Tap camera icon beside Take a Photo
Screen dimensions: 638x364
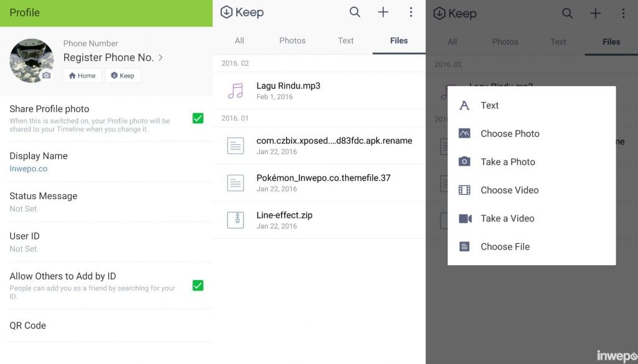[464, 161]
